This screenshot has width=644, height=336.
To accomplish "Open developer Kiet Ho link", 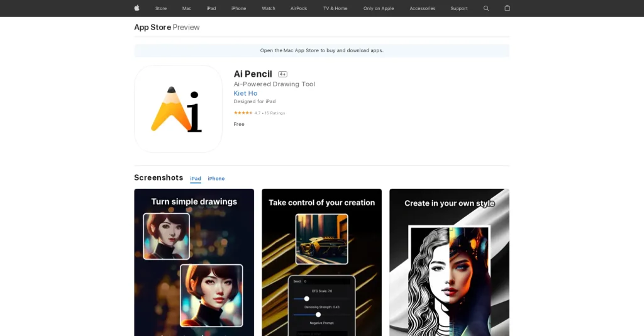I will (245, 93).
